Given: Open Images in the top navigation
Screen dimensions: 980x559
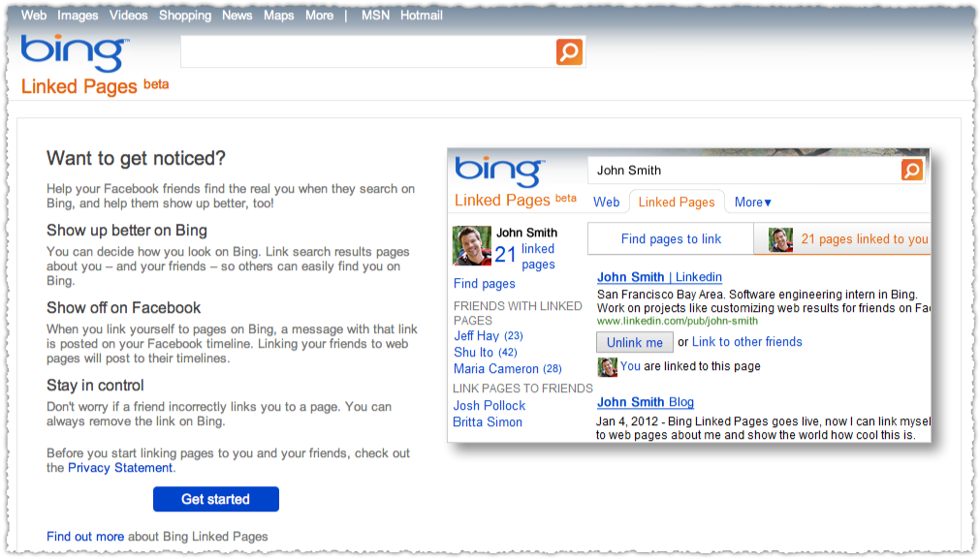Looking at the screenshot, I should coord(78,16).
